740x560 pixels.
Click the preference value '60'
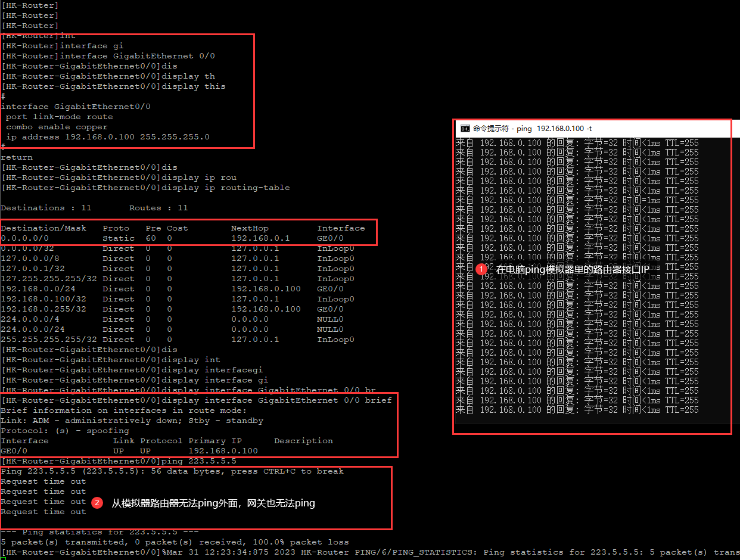pyautogui.click(x=151, y=238)
